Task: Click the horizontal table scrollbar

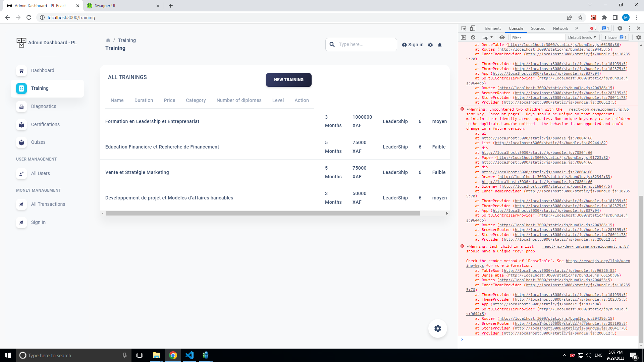Action: coord(262,214)
